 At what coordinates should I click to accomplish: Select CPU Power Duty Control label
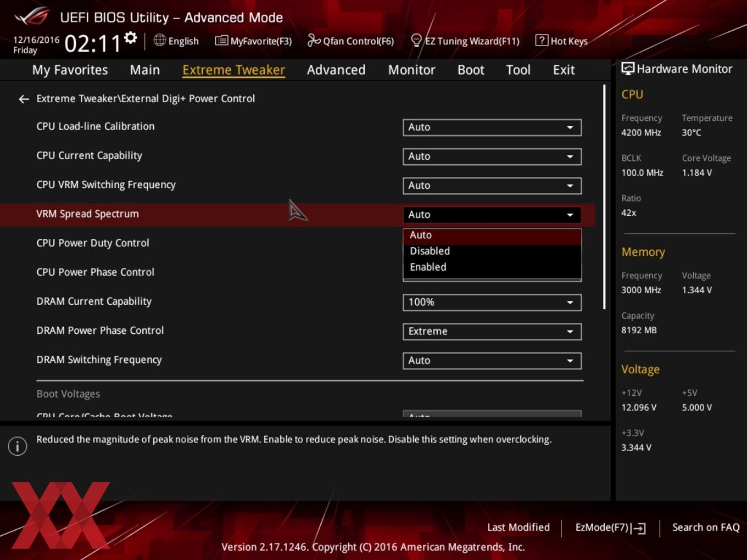92,243
